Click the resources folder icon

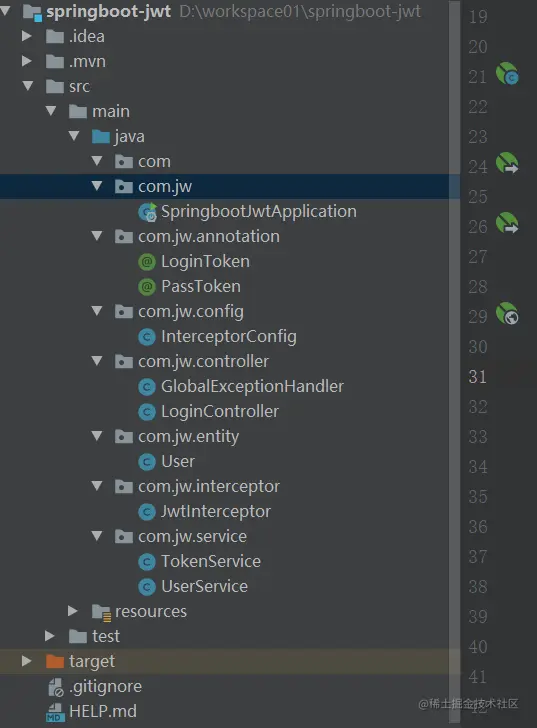101,612
